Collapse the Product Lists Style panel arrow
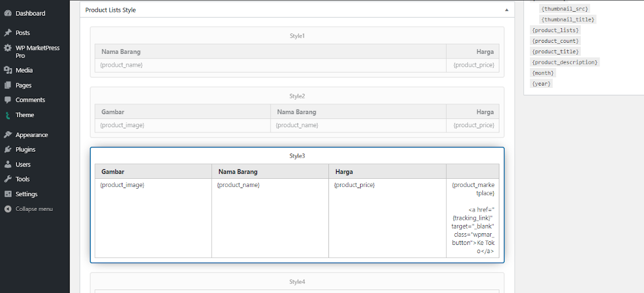Viewport: 644px width, 293px height. [x=506, y=10]
